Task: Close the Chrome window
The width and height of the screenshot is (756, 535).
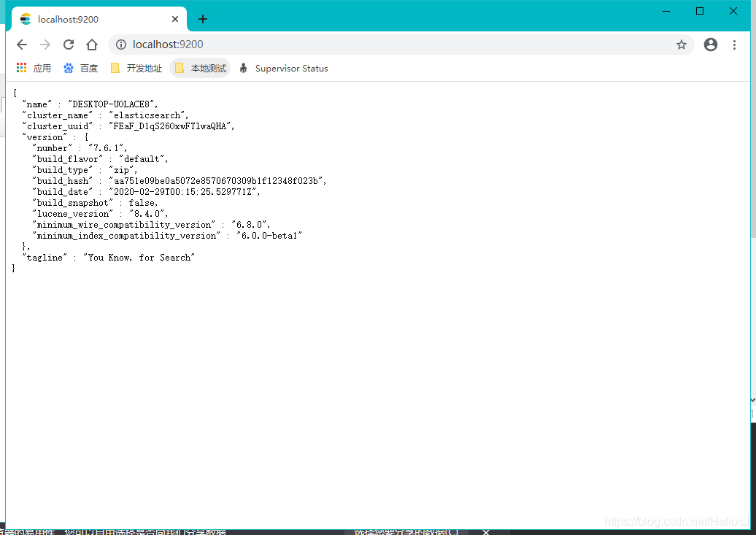Action: coord(733,11)
